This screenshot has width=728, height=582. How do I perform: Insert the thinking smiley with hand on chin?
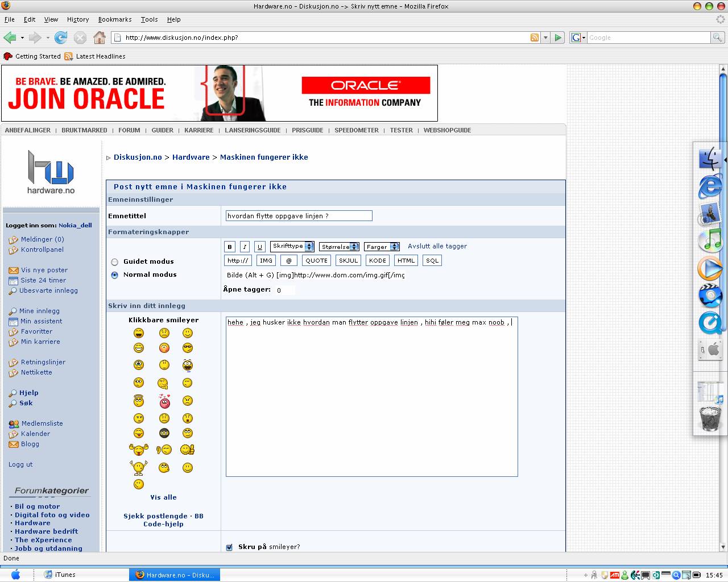click(x=163, y=383)
